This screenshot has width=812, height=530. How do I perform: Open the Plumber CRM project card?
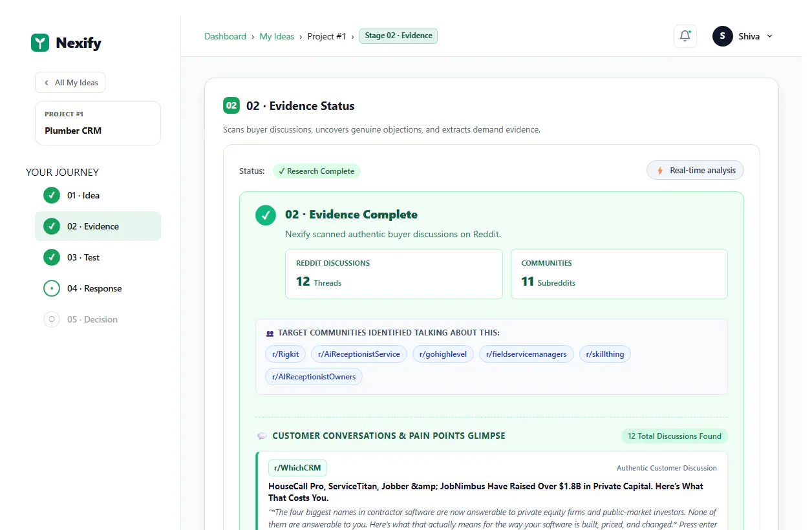98,123
